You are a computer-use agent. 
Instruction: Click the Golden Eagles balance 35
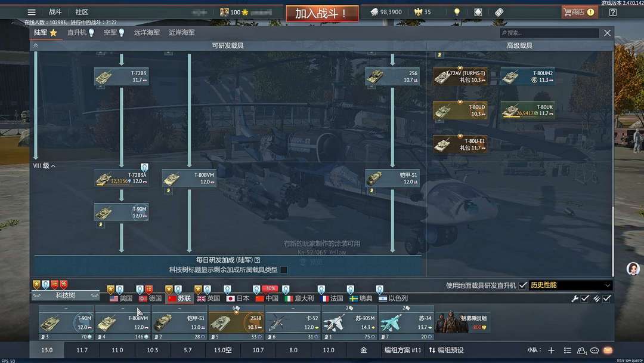click(423, 12)
